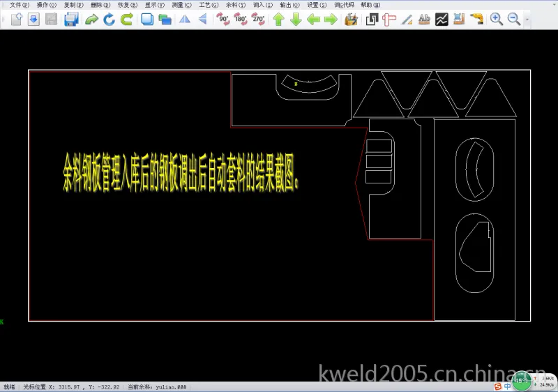The width and height of the screenshot is (558, 392).
Task: Open the 复制(P) menu
Action: click(x=74, y=5)
